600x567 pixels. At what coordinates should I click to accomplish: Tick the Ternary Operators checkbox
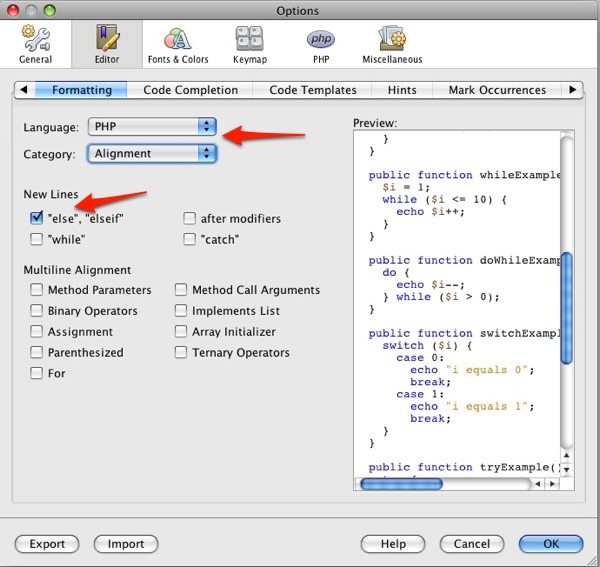(181, 352)
